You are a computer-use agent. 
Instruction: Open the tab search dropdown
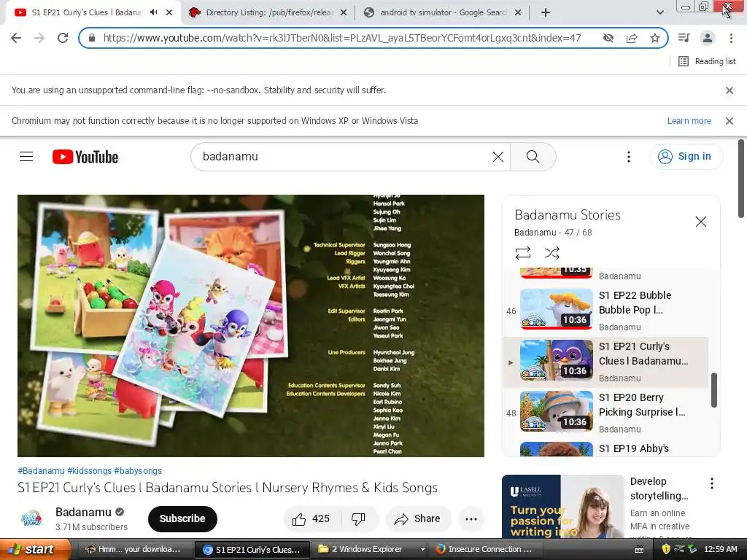pos(659,12)
